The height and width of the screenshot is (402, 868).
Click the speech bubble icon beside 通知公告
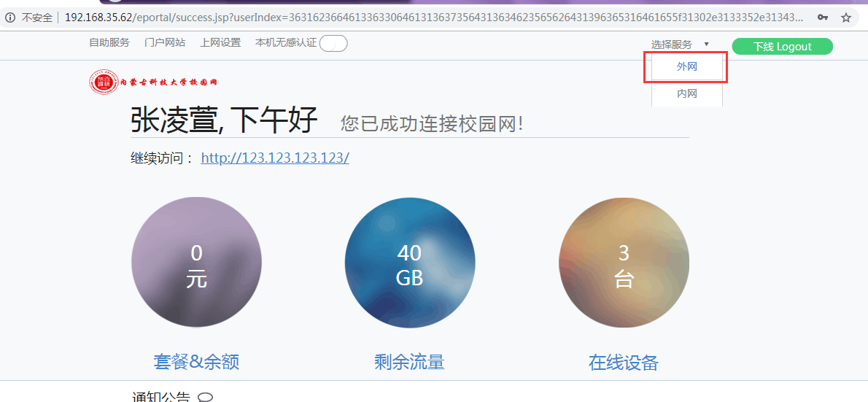206,397
